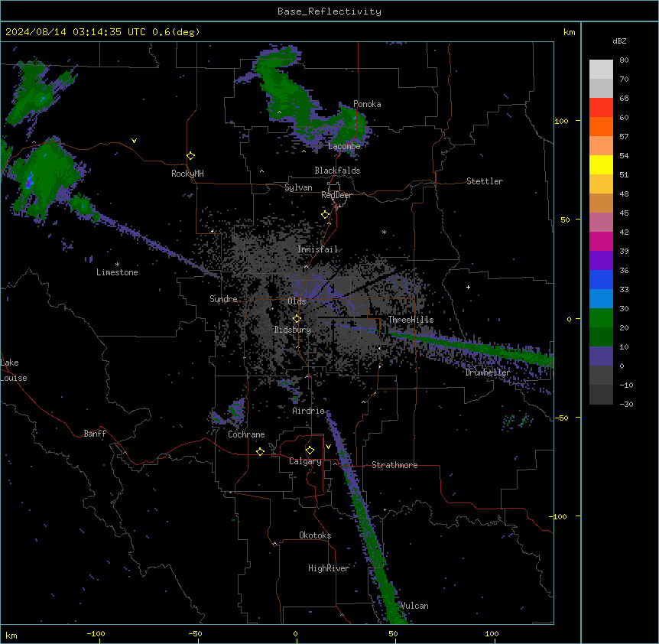Select the yellow diamond marker between Olds and Didsbury
This screenshot has width=659, height=644.
(x=297, y=319)
